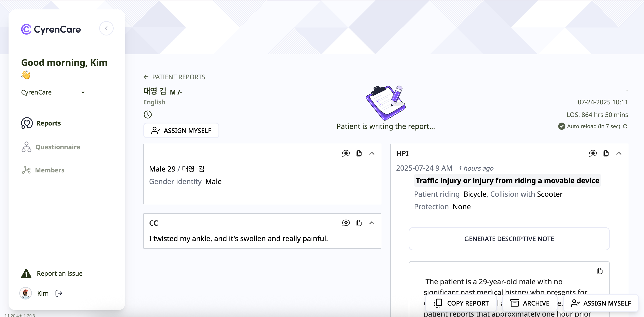Copy the HPI descriptive note text

click(x=600, y=271)
